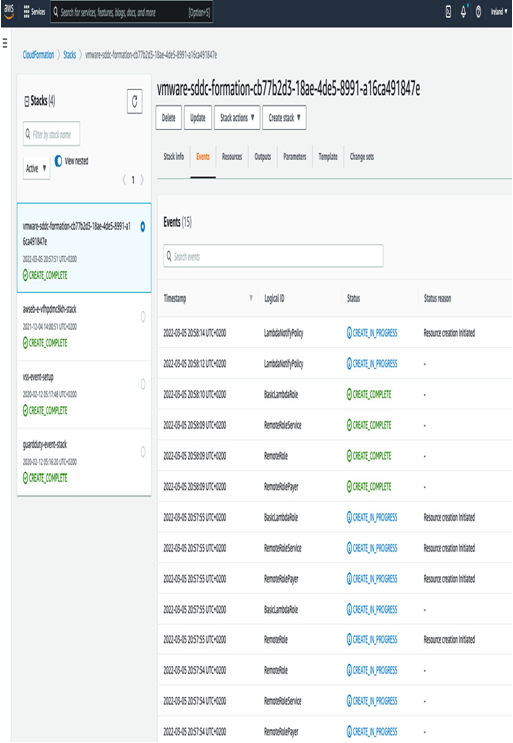Open the Active filter dropdown

[36, 168]
